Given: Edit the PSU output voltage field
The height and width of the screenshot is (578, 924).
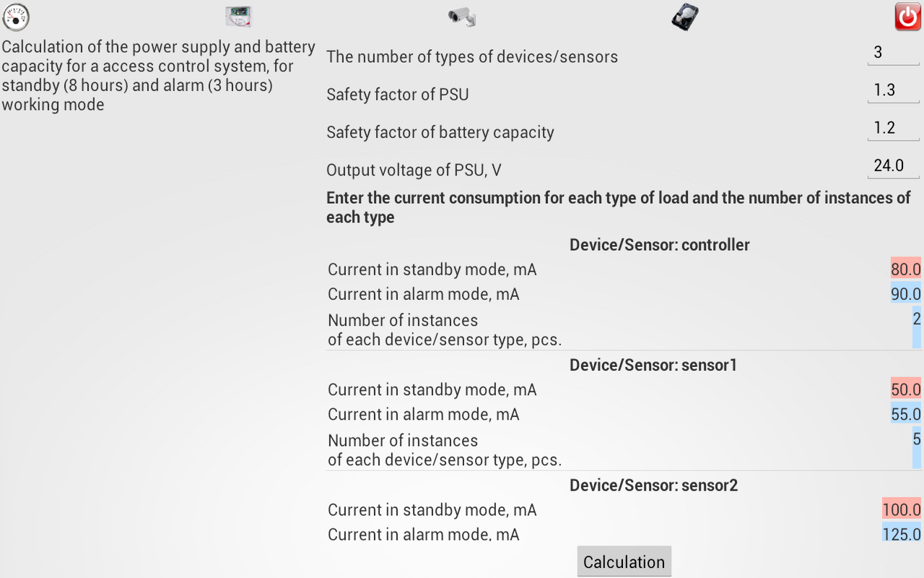Looking at the screenshot, I should pyautogui.click(x=892, y=165).
